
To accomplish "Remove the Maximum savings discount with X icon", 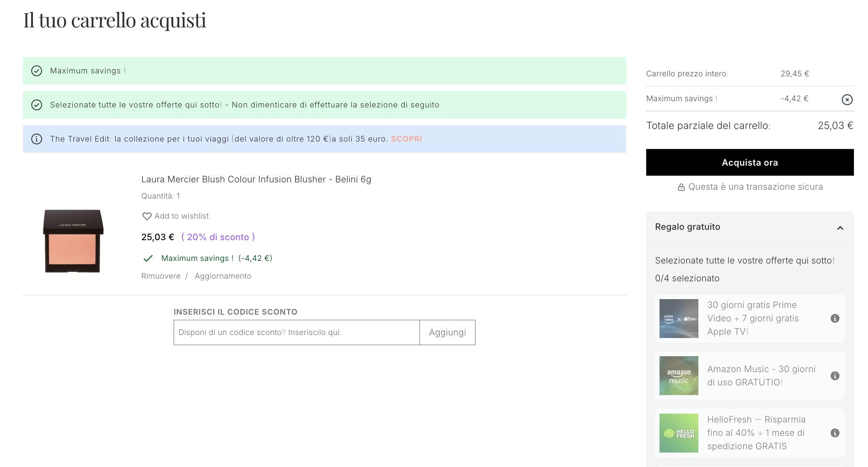I will [x=847, y=99].
